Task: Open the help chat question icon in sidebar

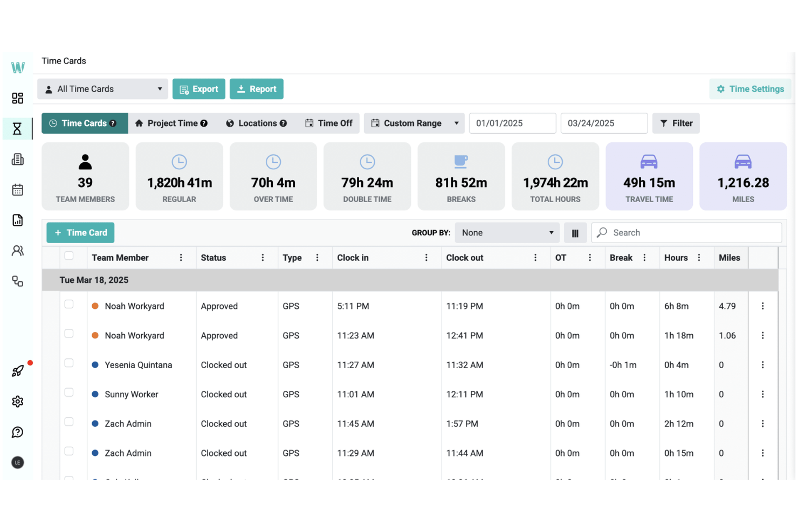Action: click(18, 432)
